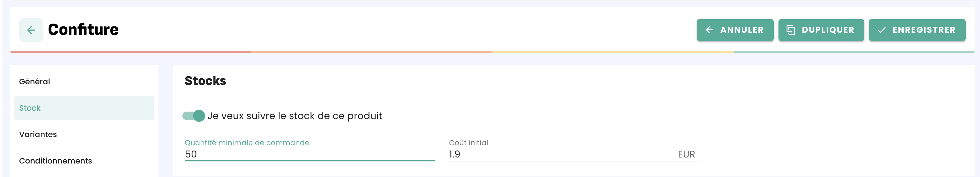The image size is (980, 177).
Task: Open the Conditionnements section
Action: tap(56, 160)
